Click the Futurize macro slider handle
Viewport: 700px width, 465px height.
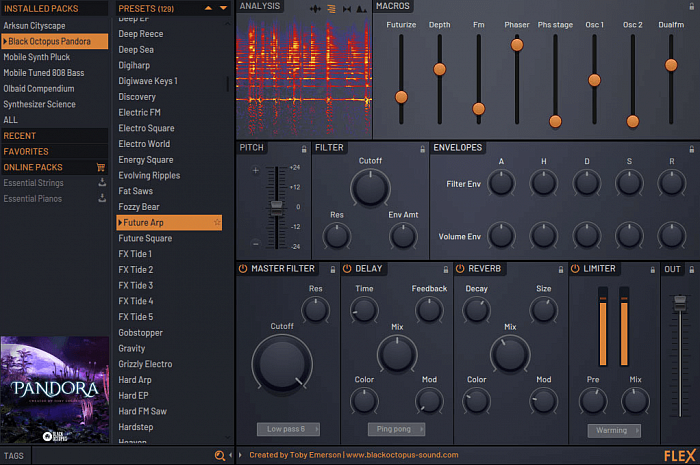[401, 97]
